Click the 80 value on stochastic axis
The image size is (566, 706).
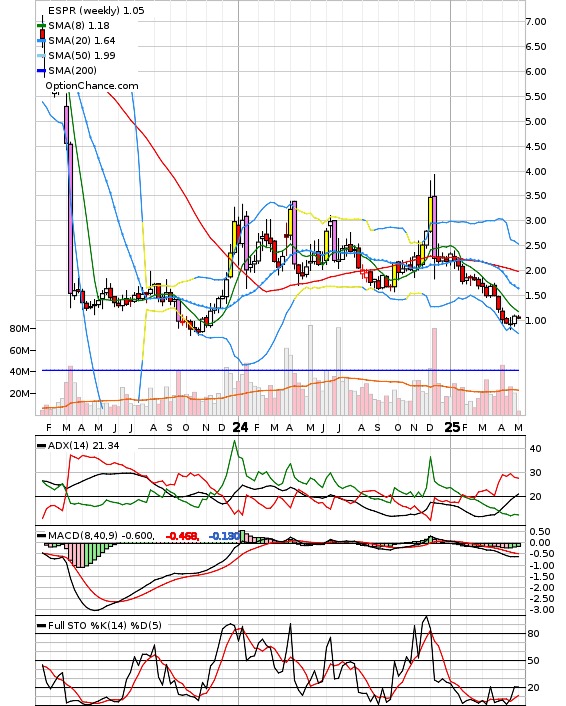(534, 634)
